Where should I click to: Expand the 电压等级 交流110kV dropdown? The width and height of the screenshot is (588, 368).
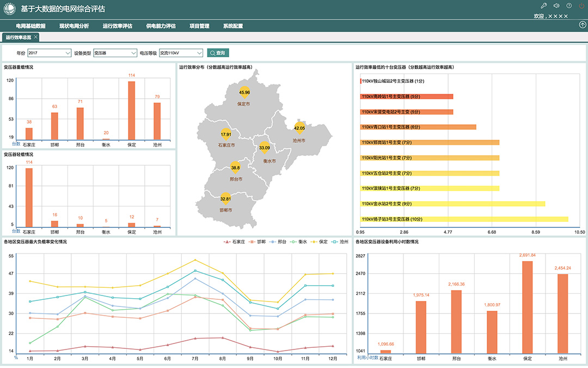point(181,53)
